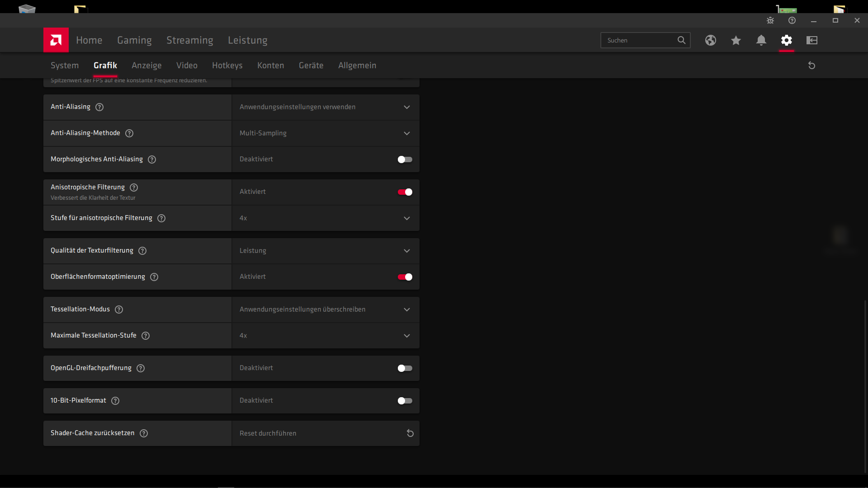The width and height of the screenshot is (868, 488).
Task: Open notifications bell icon
Action: [761, 40]
